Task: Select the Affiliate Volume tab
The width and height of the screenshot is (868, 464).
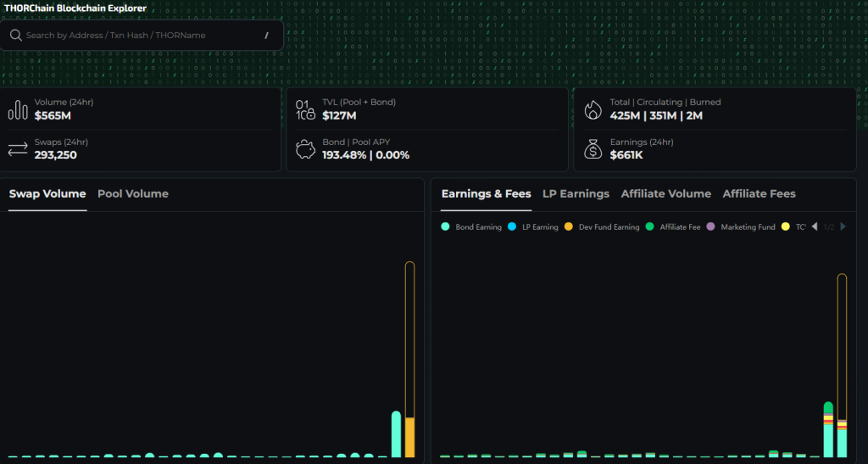Action: (665, 193)
